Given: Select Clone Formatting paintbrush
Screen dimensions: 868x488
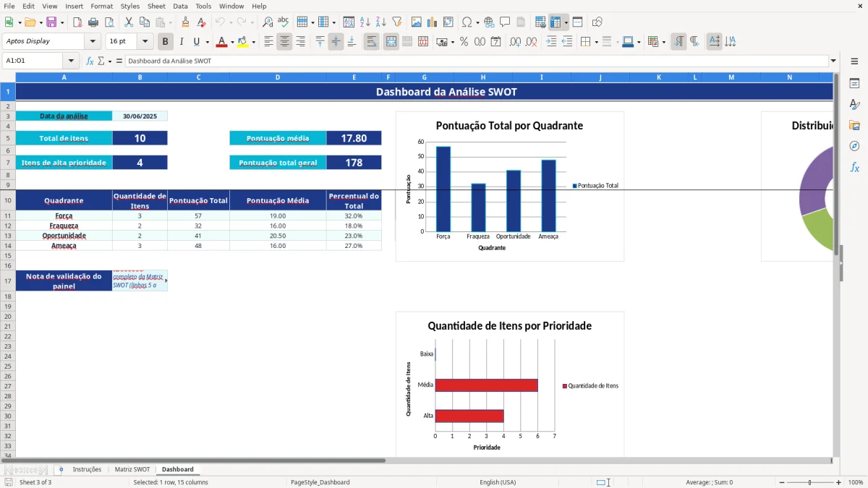Looking at the screenshot, I should tap(186, 22).
